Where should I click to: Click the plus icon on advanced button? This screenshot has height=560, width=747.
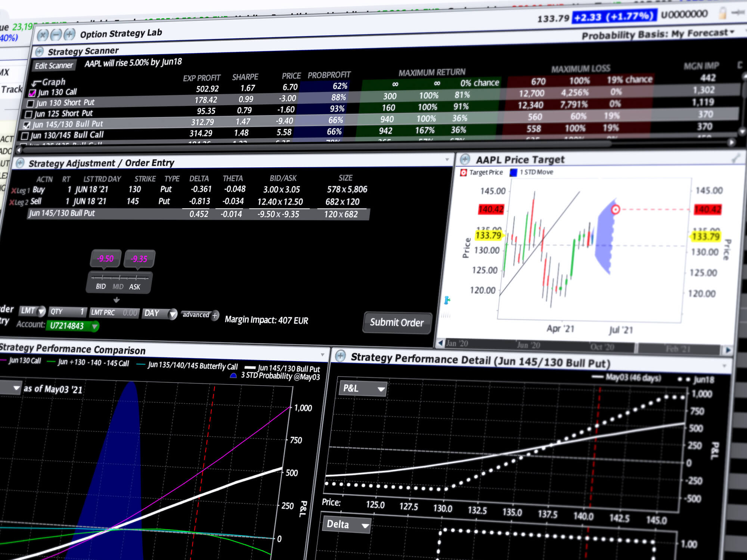(215, 315)
